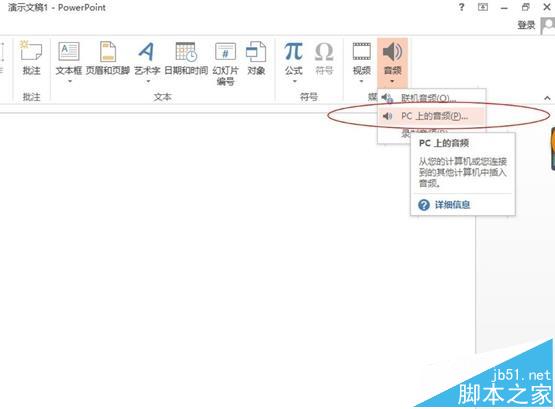Expand the 艺术字 dropdown arrow
555x409 pixels.
(148, 81)
